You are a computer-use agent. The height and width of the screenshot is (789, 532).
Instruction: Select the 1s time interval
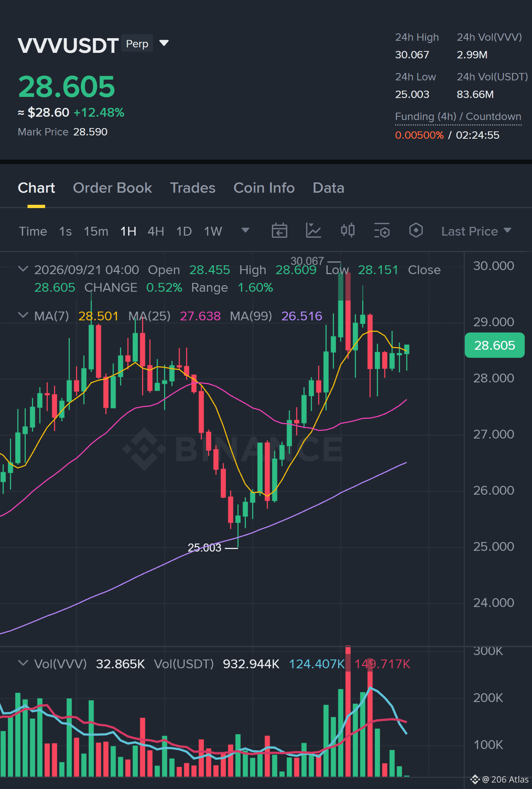[x=65, y=232]
